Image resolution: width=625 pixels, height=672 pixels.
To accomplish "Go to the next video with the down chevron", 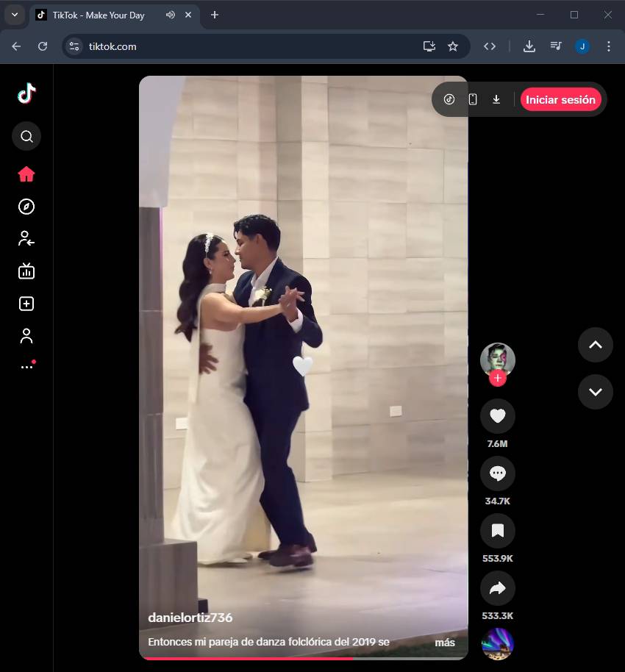I will point(596,392).
